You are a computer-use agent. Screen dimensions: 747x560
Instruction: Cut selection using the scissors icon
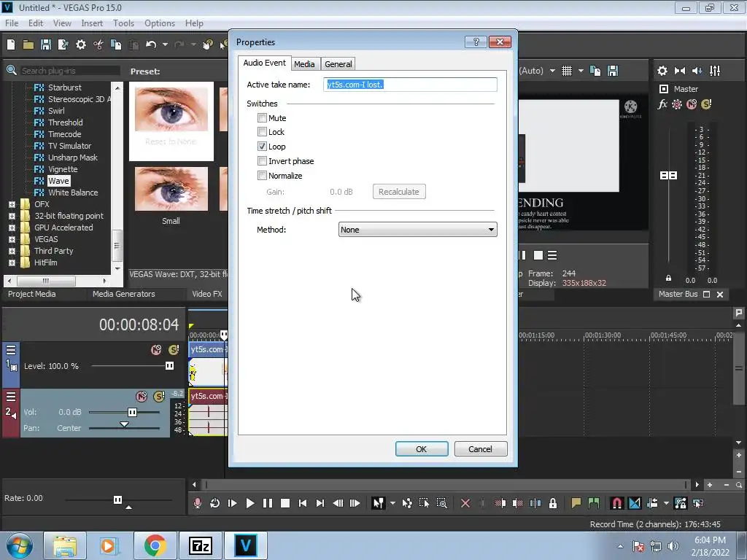tap(98, 44)
